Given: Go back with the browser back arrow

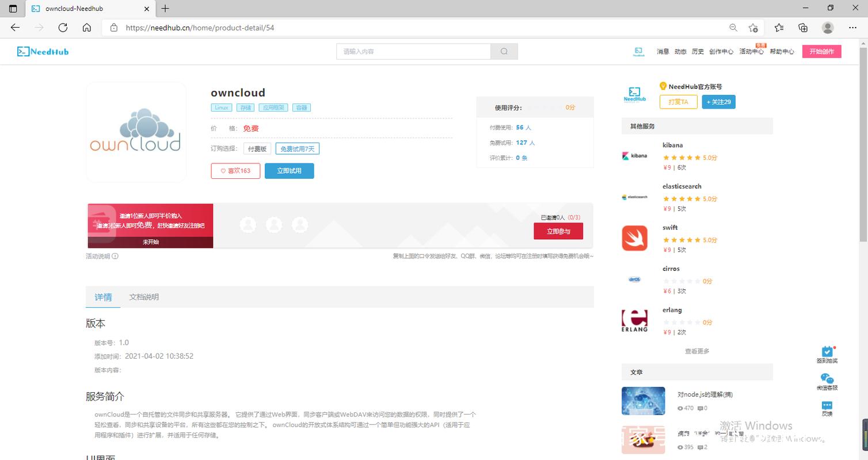Looking at the screenshot, I should pos(15,28).
